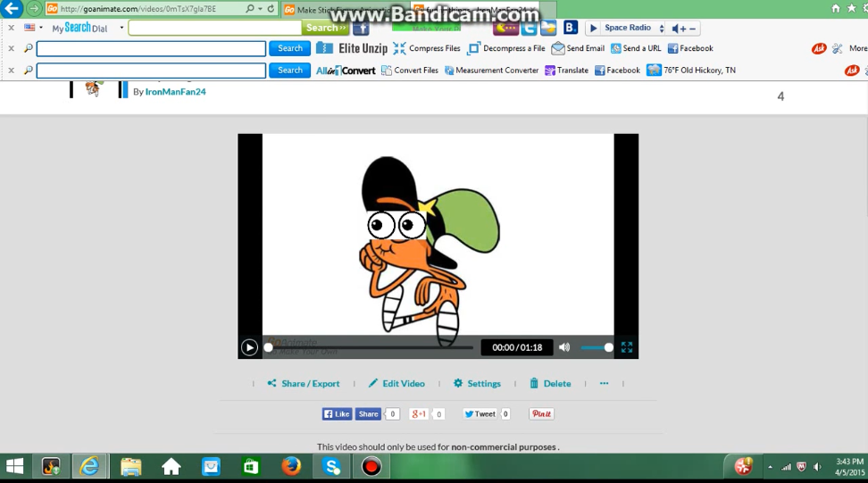The image size is (868, 483).
Task: Close the AllinOne Convert toolbar
Action: click(x=11, y=71)
